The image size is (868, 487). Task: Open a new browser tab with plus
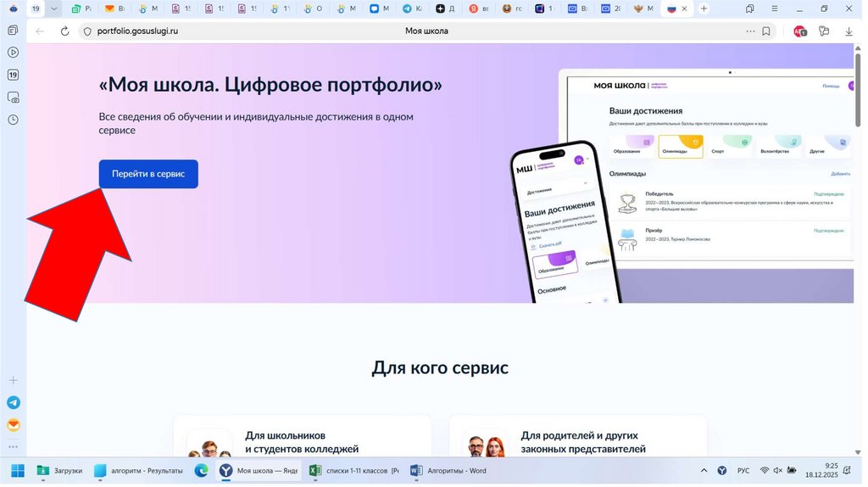click(704, 8)
